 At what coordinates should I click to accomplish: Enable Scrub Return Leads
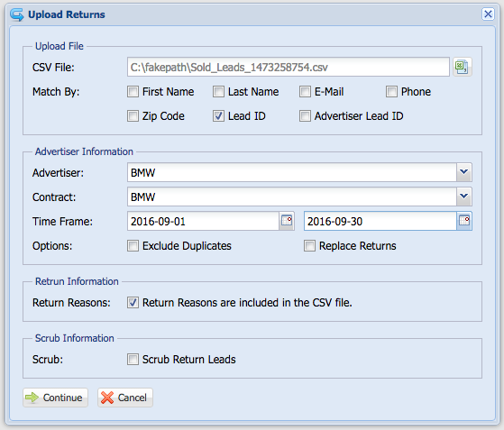[x=133, y=360]
